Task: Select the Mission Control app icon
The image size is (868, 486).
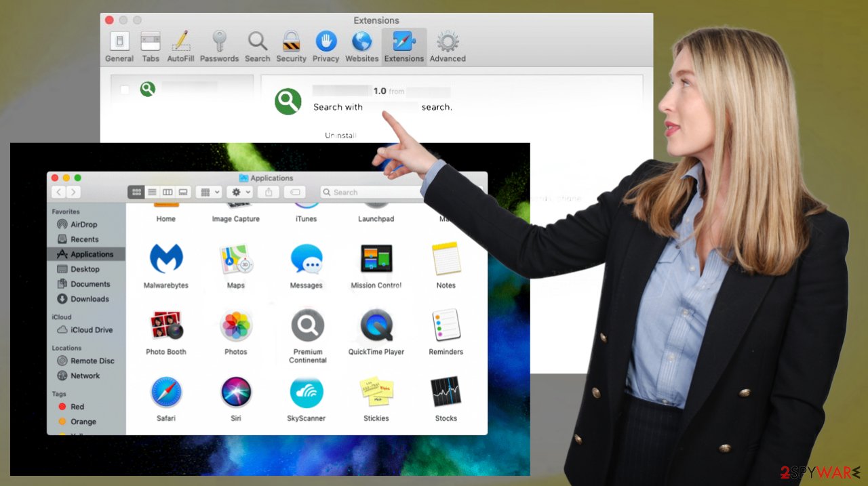Action: coord(376,259)
